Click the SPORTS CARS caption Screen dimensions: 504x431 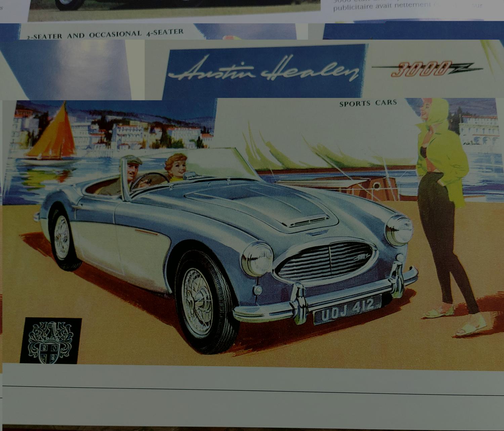pyautogui.click(x=368, y=103)
